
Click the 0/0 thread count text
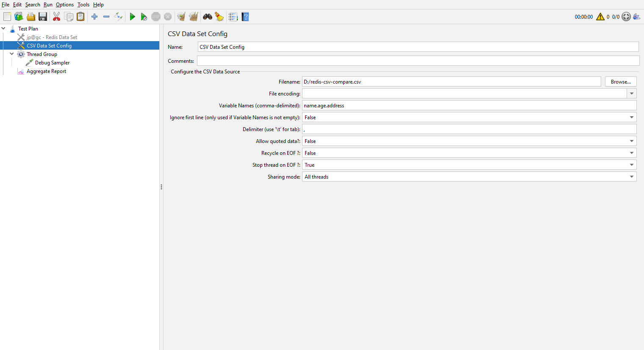click(x=616, y=17)
